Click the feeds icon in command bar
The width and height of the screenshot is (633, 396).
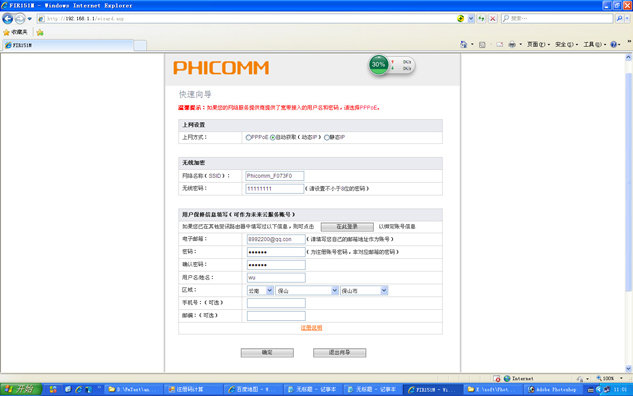(x=482, y=45)
